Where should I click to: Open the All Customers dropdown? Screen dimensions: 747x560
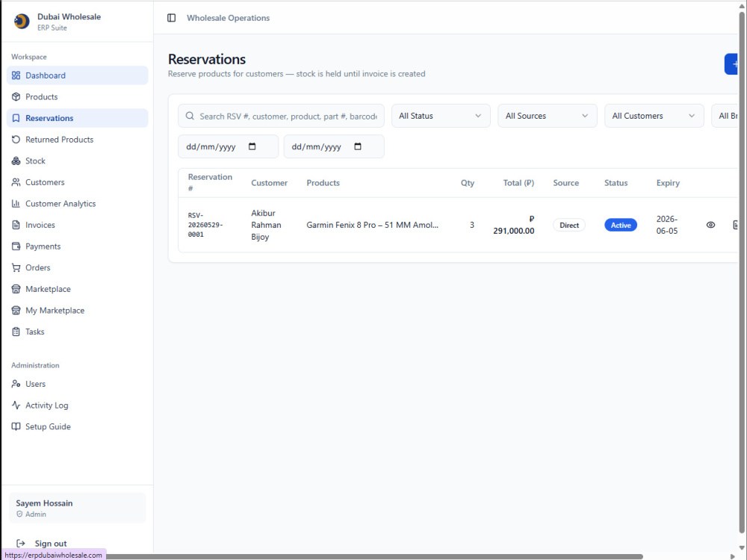click(654, 116)
